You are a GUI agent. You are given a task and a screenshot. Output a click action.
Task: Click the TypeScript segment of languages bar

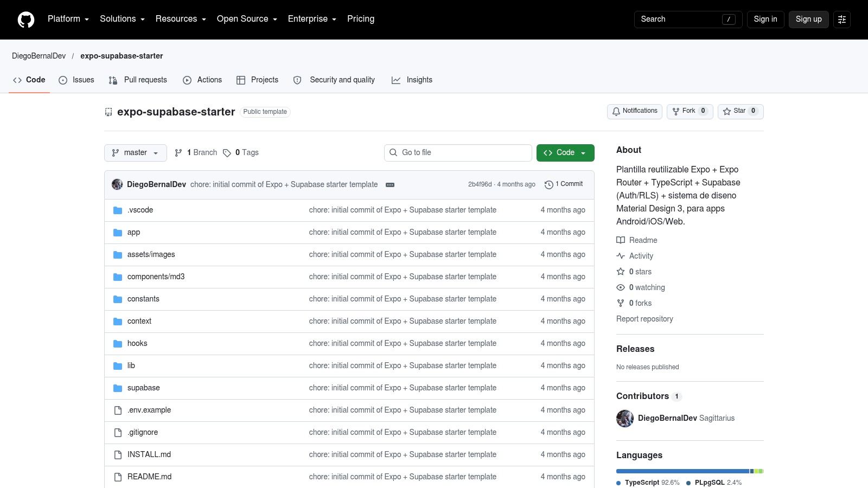pyautogui.click(x=682, y=471)
